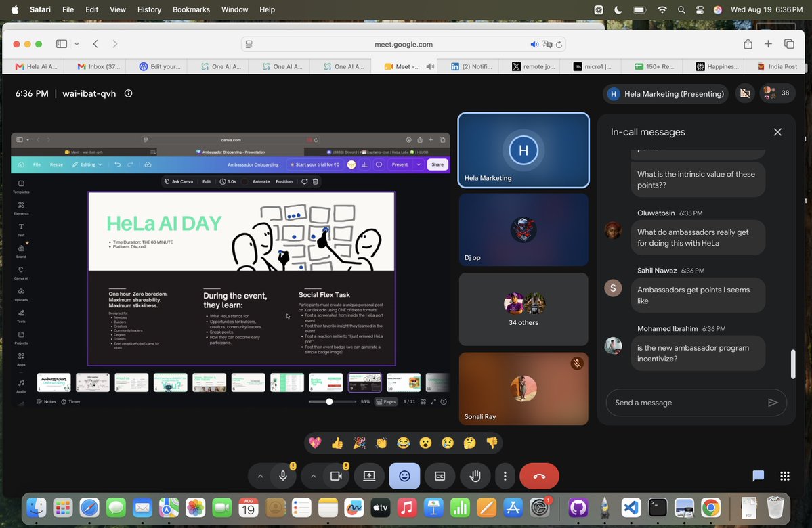
Task: Click the send message arrow
Action: (773, 403)
